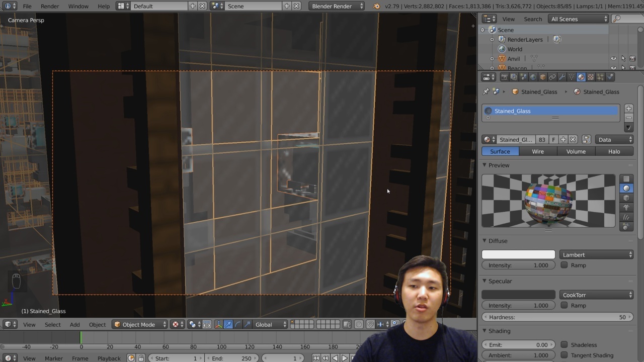Open the Render menu
Screen dimensions: 644x362
[50, 6]
